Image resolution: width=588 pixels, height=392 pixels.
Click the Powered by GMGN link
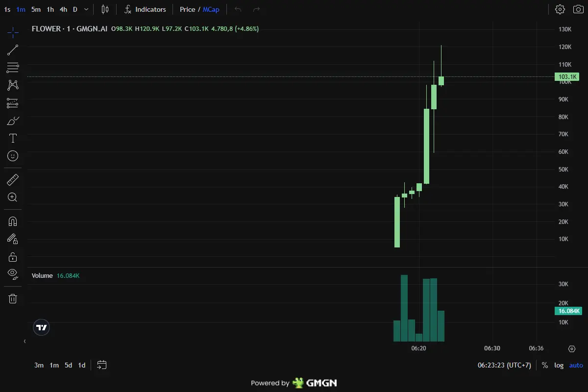[x=294, y=383]
